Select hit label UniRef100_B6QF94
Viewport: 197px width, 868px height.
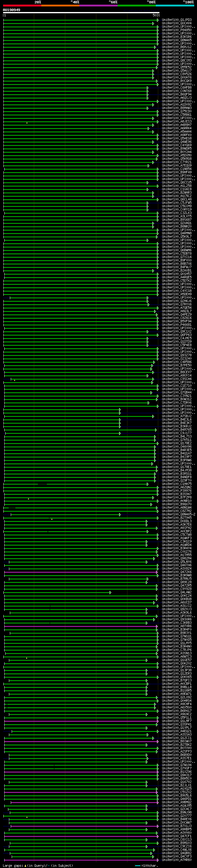click(177, 94)
